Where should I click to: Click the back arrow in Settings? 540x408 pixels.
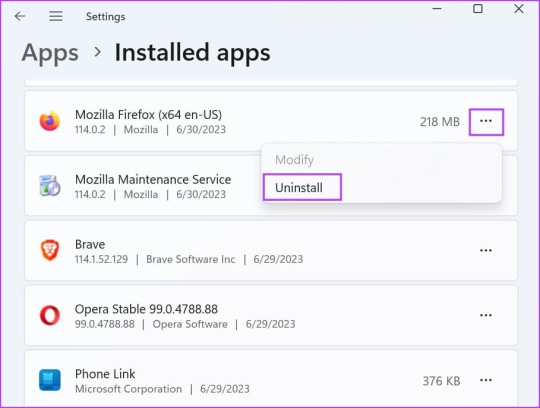[x=20, y=16]
